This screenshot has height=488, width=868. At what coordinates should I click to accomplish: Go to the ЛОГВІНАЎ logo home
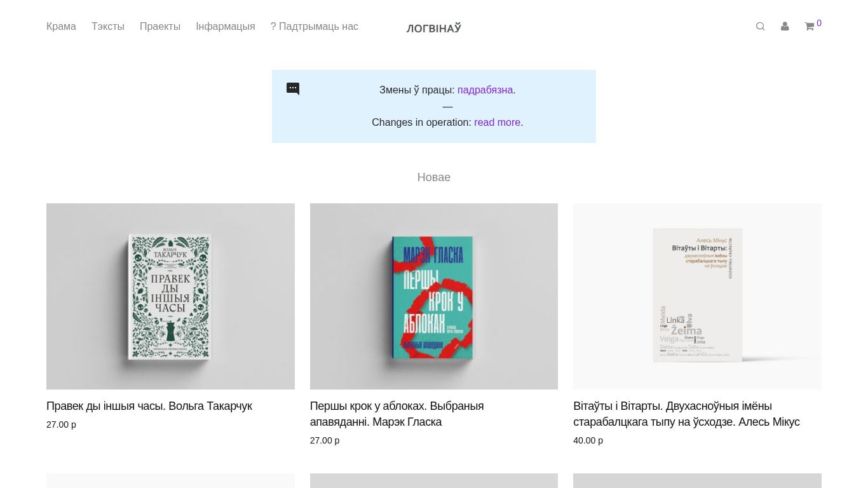click(434, 28)
